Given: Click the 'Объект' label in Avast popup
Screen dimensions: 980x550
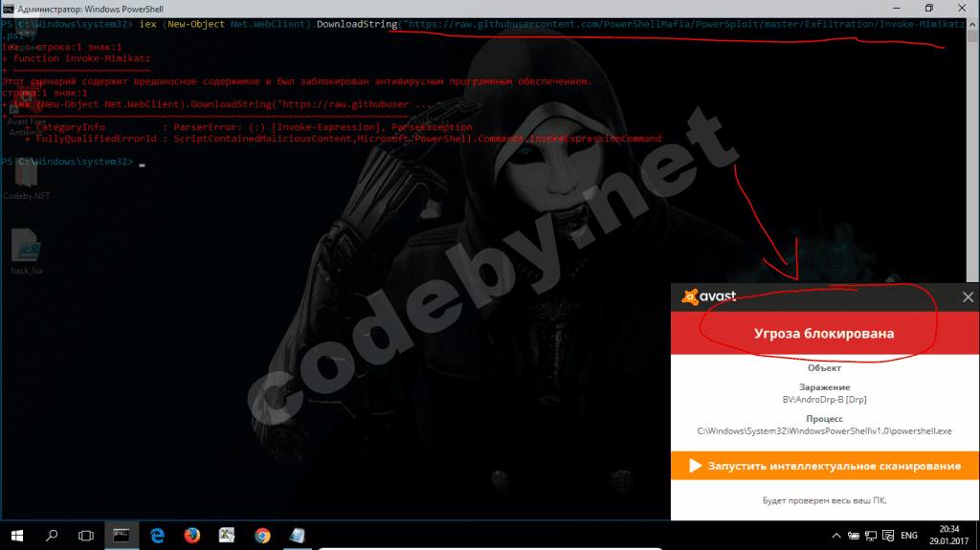Looking at the screenshot, I should (x=824, y=368).
